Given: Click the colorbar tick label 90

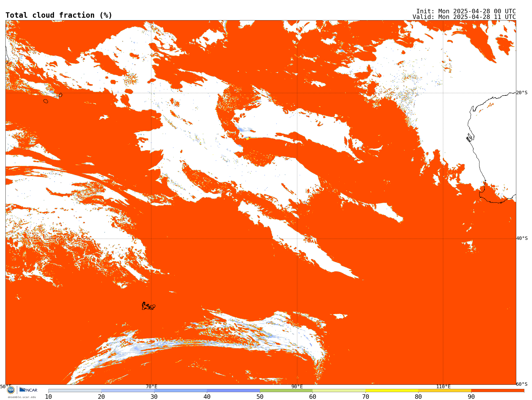Looking at the screenshot, I should pos(471,397).
